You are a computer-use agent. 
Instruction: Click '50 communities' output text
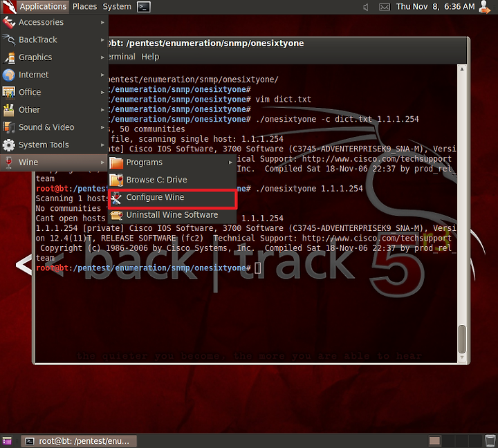pyautogui.click(x=152, y=129)
